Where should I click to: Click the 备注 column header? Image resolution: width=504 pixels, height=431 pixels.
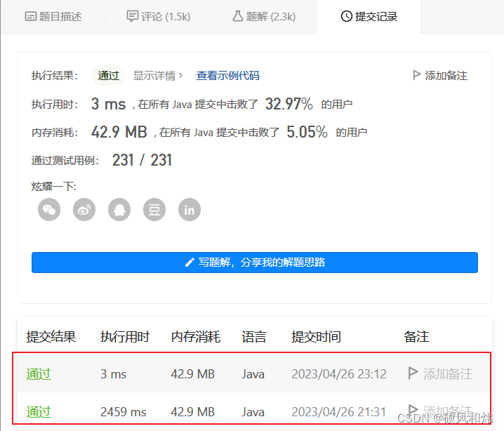(416, 337)
